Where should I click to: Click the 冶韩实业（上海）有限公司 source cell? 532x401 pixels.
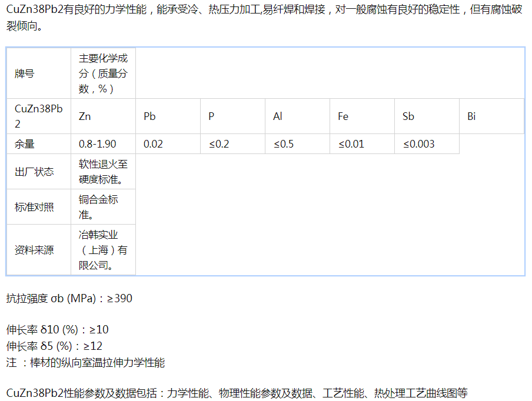(x=103, y=250)
